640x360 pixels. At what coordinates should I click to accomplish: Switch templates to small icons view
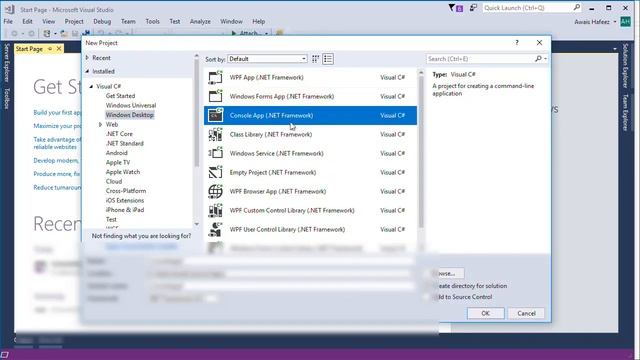(x=316, y=59)
